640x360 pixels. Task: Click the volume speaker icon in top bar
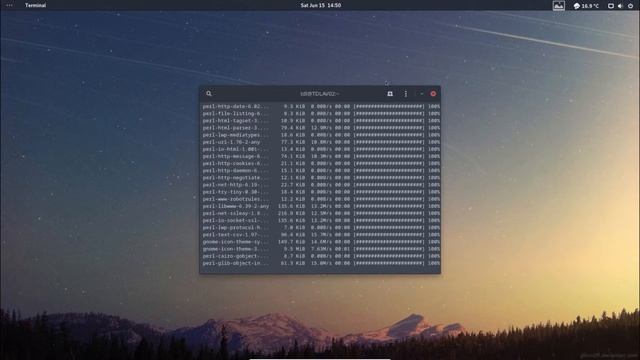pos(620,6)
